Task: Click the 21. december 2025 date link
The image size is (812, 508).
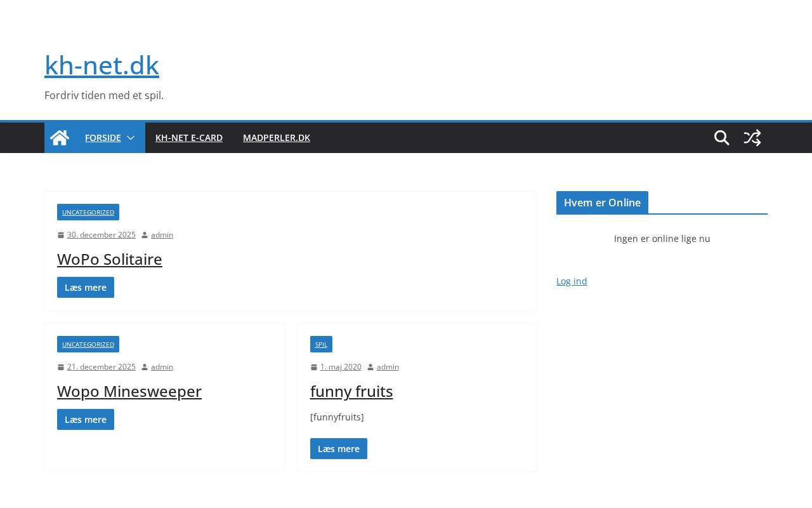Action: (101, 367)
